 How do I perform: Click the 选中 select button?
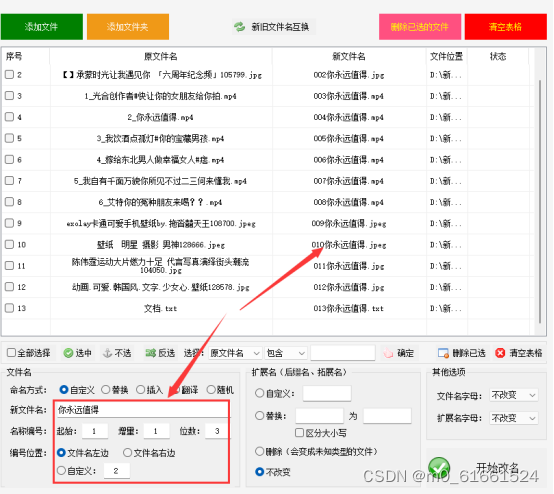[x=78, y=353]
